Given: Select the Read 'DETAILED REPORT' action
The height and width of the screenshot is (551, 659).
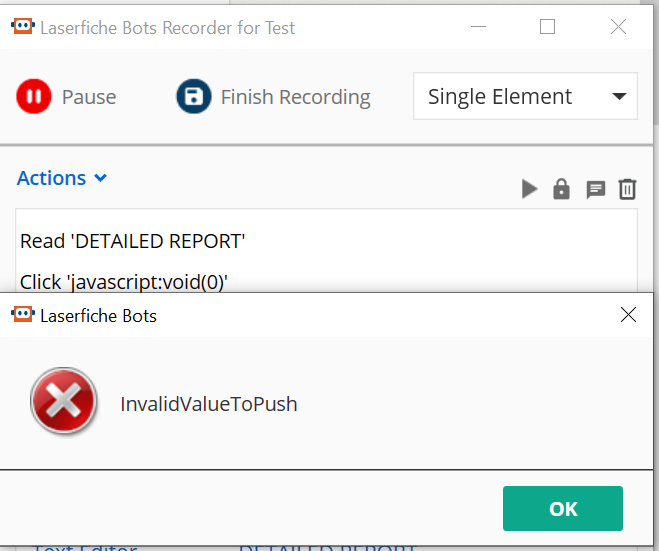Looking at the screenshot, I should point(132,241).
